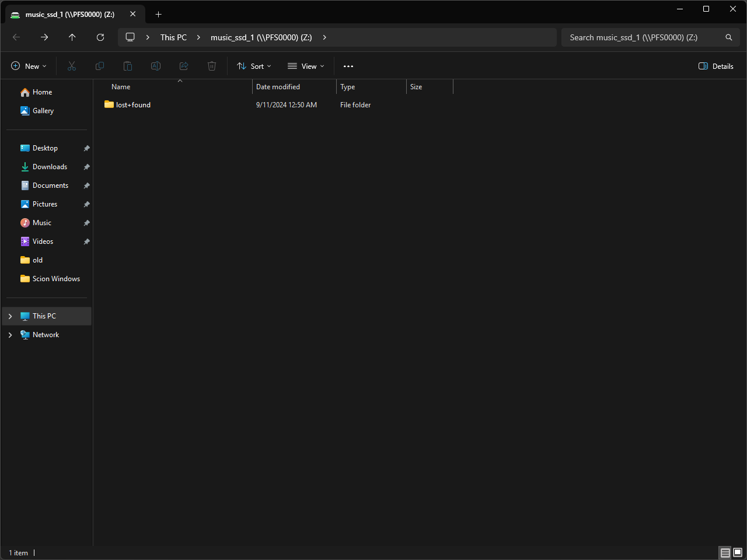Open the New dropdown menu
This screenshot has height=560, width=747.
pyautogui.click(x=29, y=66)
